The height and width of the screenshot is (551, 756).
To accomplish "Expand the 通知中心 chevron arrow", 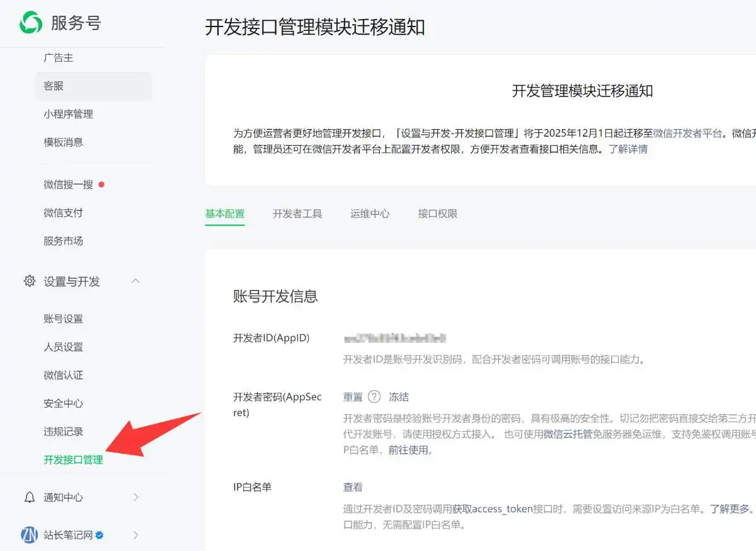I will coord(135,497).
